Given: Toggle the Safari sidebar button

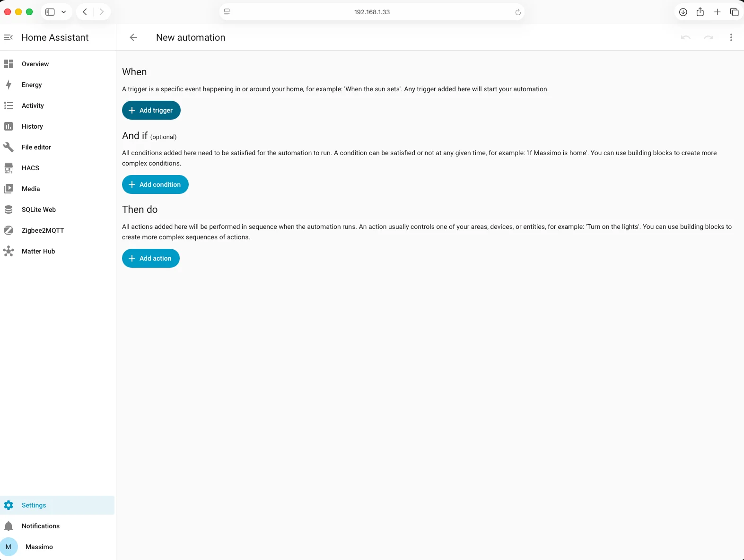Looking at the screenshot, I should coord(50,12).
